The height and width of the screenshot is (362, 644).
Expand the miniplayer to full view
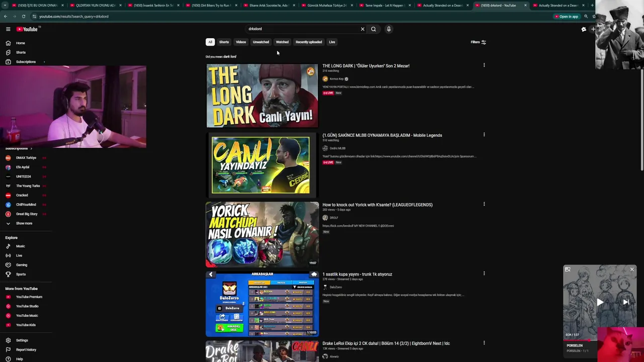568,269
